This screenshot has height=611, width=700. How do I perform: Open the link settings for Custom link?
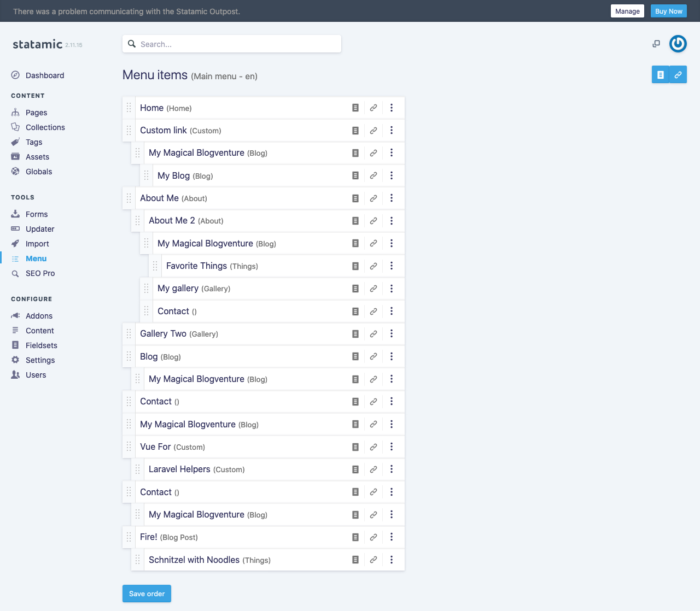coord(374,130)
